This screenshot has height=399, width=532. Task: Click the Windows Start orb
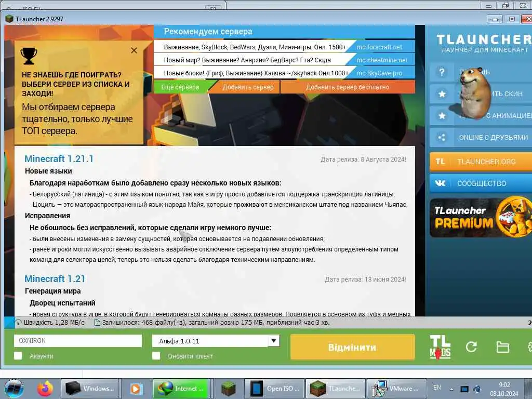click(x=14, y=389)
